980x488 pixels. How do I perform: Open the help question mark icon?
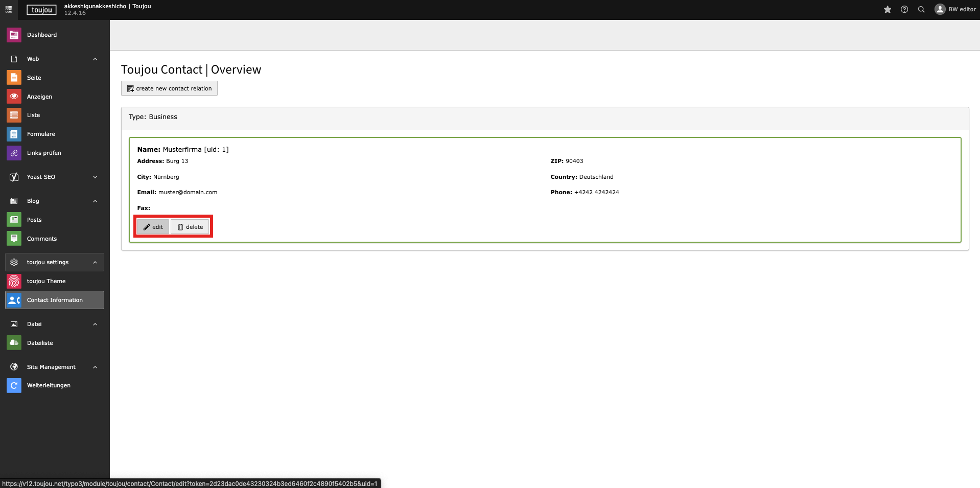click(x=904, y=10)
